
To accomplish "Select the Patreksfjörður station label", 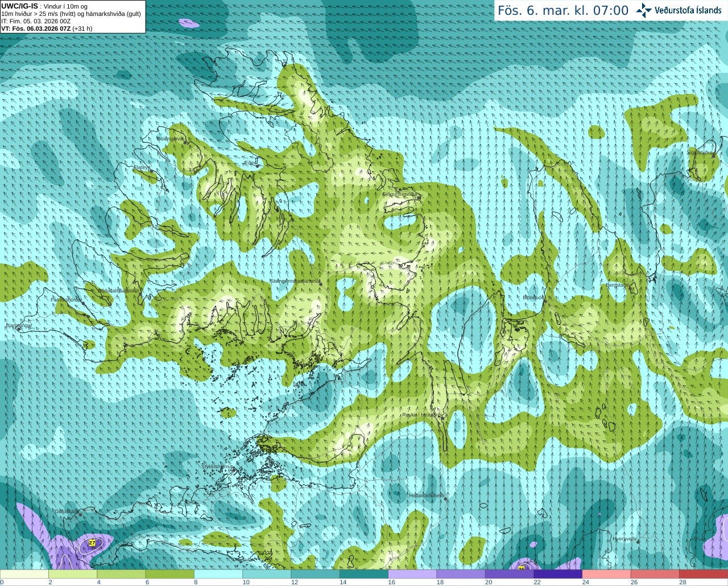I will tap(67, 299).
